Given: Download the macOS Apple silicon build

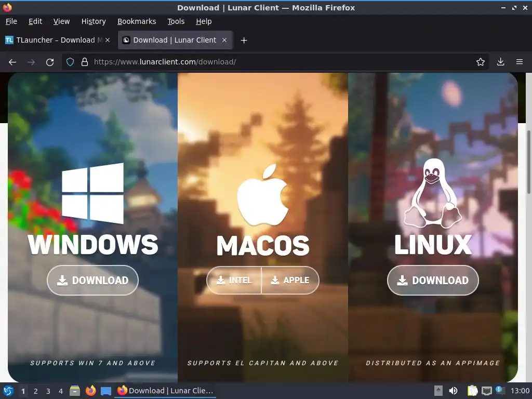Looking at the screenshot, I should coord(290,280).
